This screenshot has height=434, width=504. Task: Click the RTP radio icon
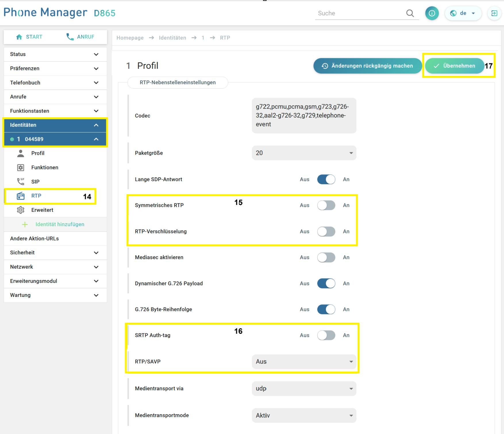[x=21, y=196]
